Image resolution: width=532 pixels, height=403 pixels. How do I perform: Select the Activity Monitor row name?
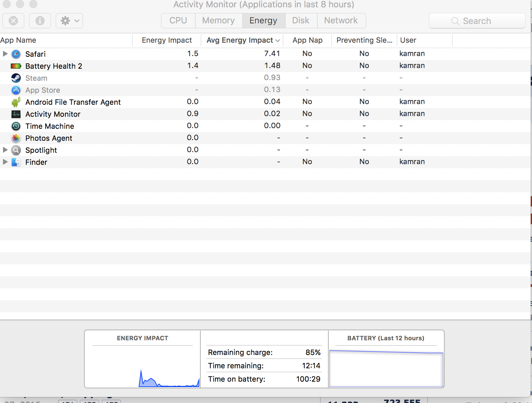53,114
